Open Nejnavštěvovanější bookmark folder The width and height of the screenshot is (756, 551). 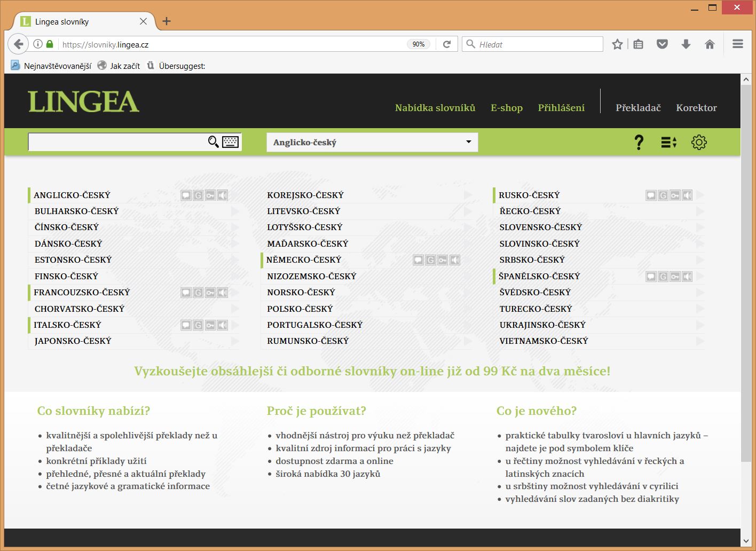click(x=51, y=66)
